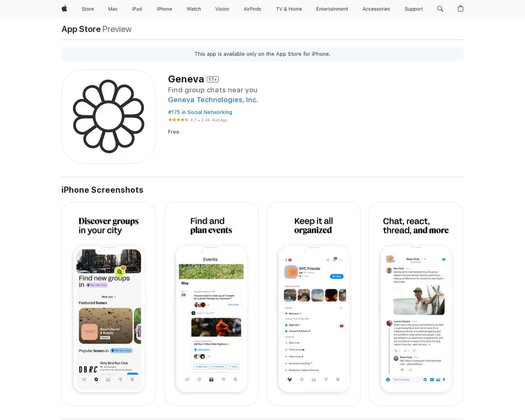The width and height of the screenshot is (525, 420).
Task: Go to AirPods in the navigation bar
Action: [252, 9]
